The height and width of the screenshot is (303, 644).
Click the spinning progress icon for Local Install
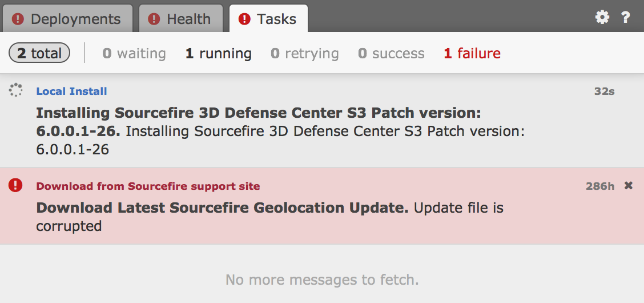click(15, 90)
